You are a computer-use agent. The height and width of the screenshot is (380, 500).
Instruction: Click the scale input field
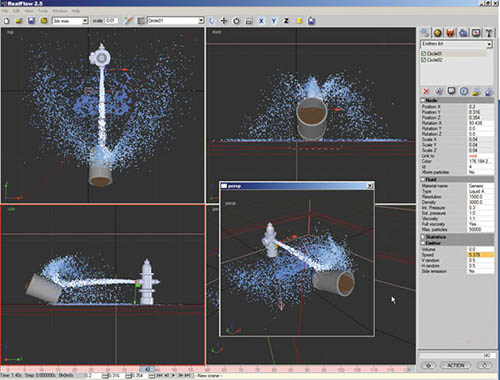pos(110,21)
